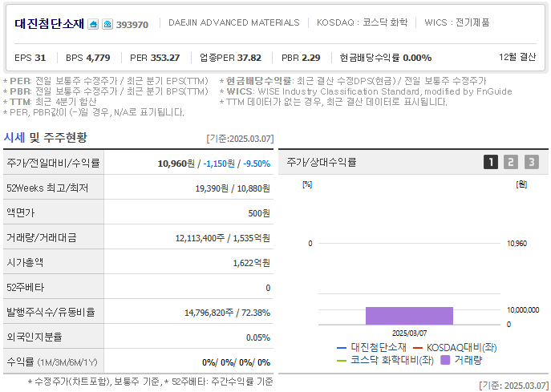Click the 52주베타 row label

click(26, 287)
